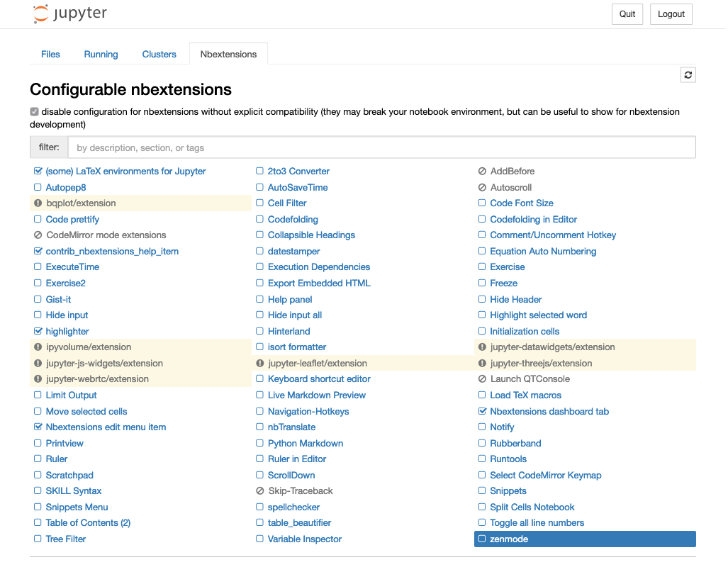Viewport: 728px width, 567px height.
Task: Open the Split Cells Notebook link
Action: tap(532, 507)
